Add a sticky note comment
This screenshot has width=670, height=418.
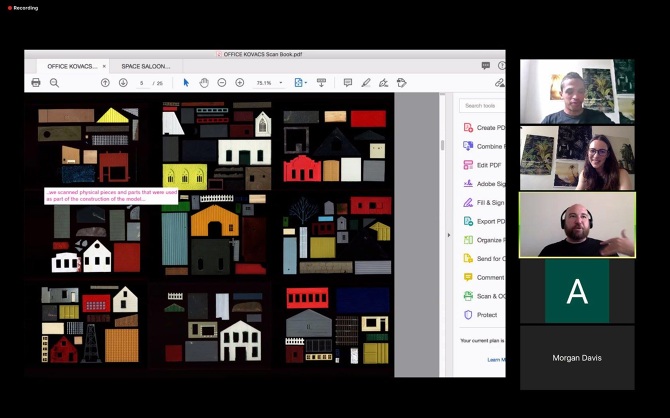348,83
